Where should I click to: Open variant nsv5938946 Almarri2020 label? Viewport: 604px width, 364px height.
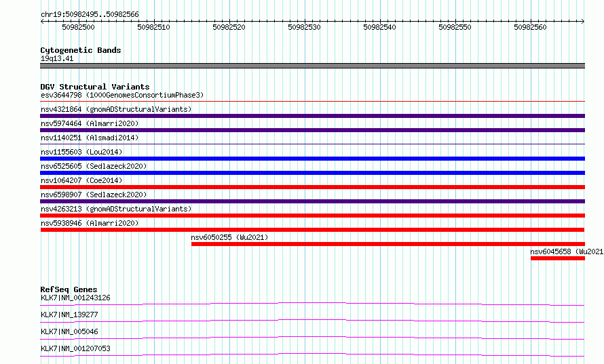(x=90, y=223)
